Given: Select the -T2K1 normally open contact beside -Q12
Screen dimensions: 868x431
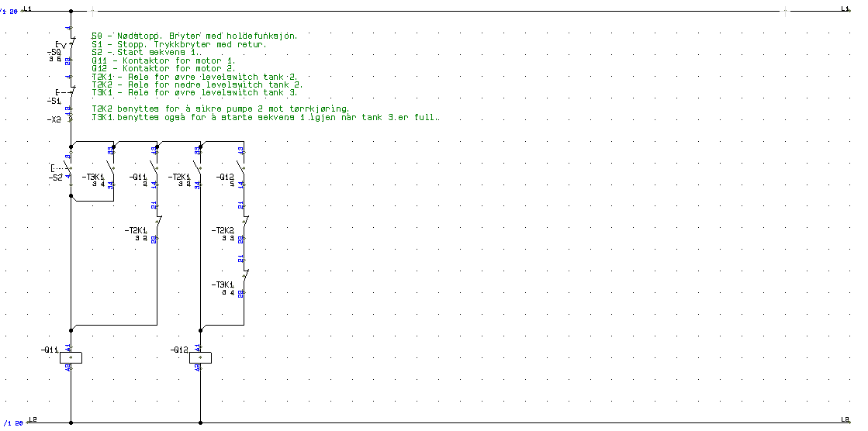Looking at the screenshot, I should (199, 167).
